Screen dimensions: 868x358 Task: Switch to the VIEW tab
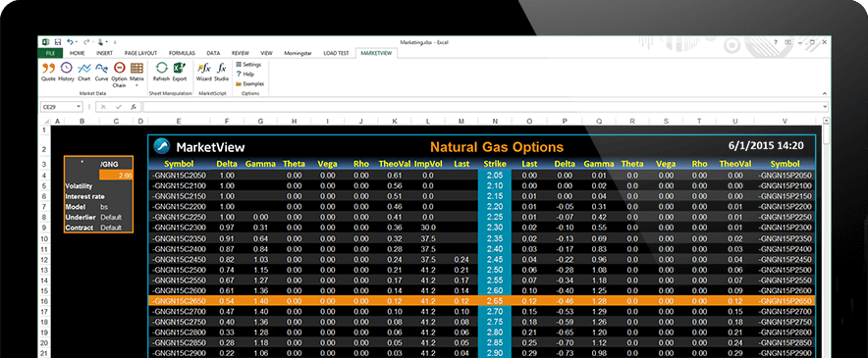266,53
